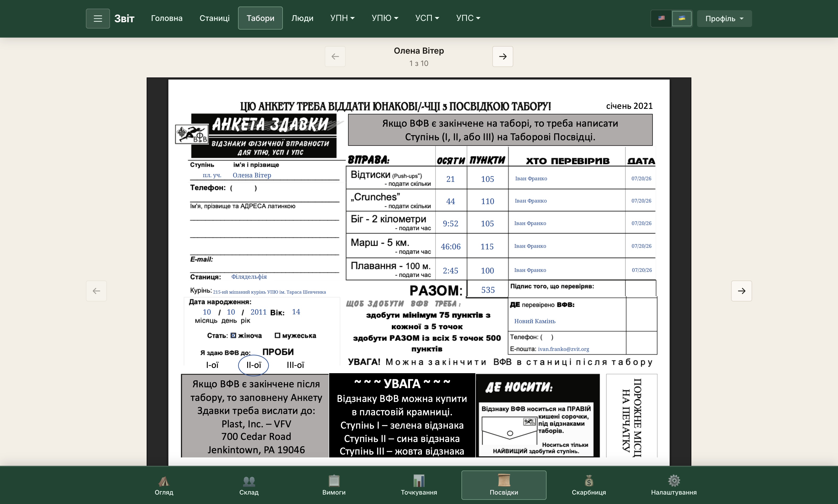Viewport: 838px width, 504px height.
Task: Go to Головна page
Action: click(167, 18)
